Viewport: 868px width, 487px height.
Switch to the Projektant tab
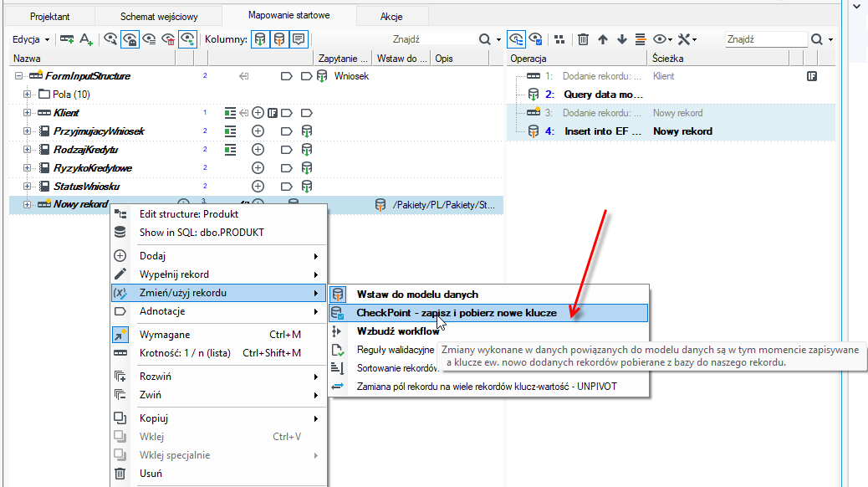50,17
